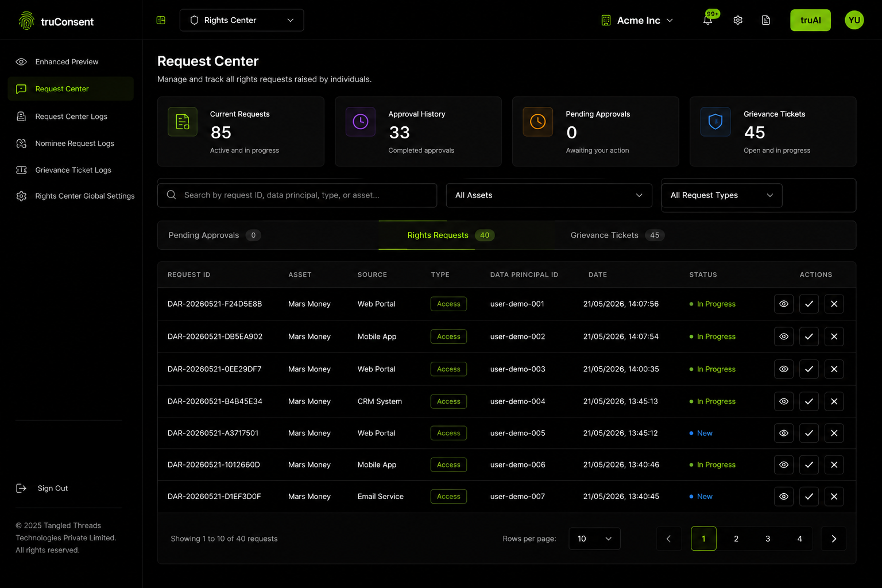
Task: Switch to the Grievance Tickets tab
Action: click(x=617, y=235)
